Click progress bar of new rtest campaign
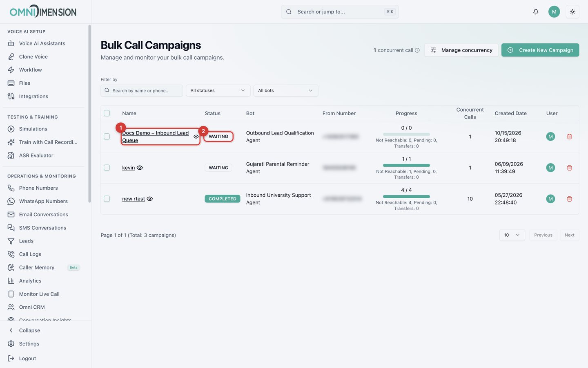Screen dimensions: 588x368 (406, 197)
